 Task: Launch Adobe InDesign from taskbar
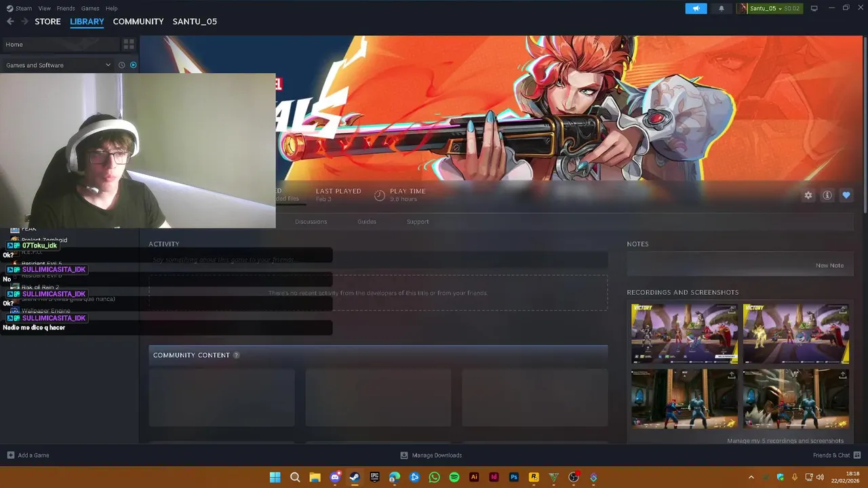494,477
